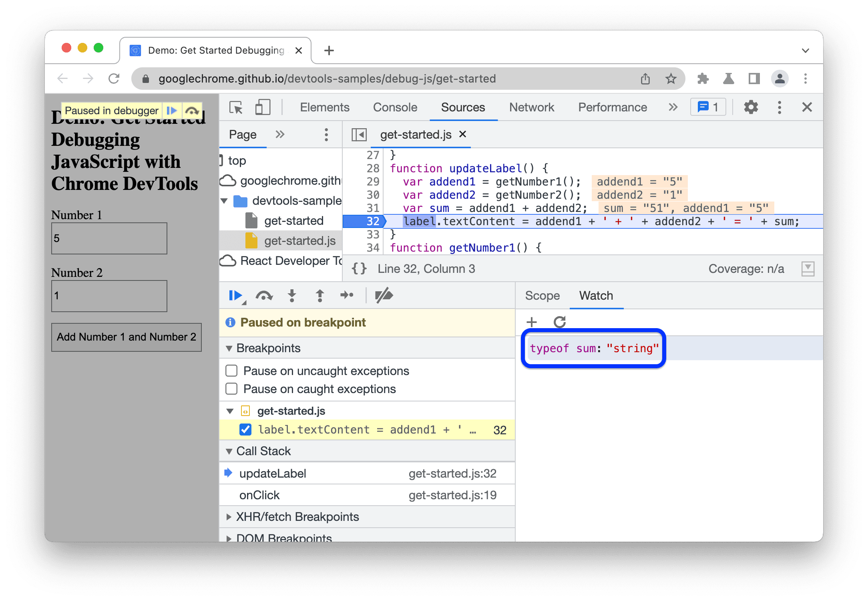Click the Refresh watch expressions icon
This screenshot has height=601, width=868.
[x=559, y=321]
